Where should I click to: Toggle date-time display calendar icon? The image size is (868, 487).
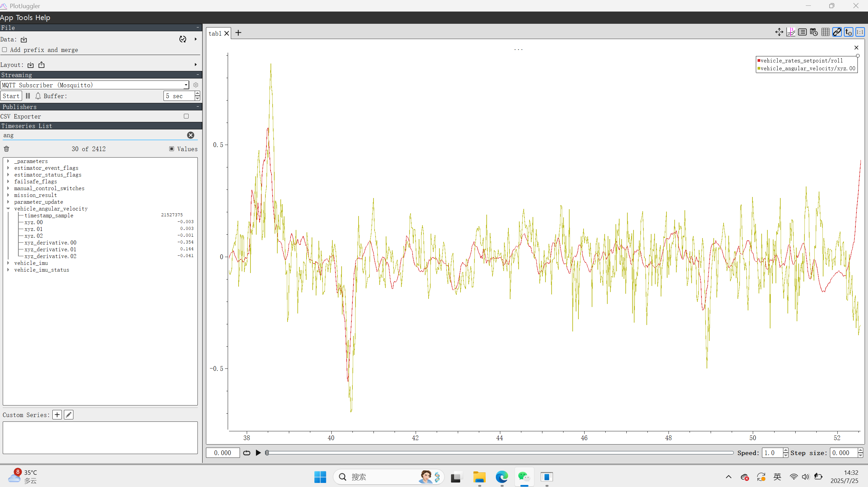[814, 32]
